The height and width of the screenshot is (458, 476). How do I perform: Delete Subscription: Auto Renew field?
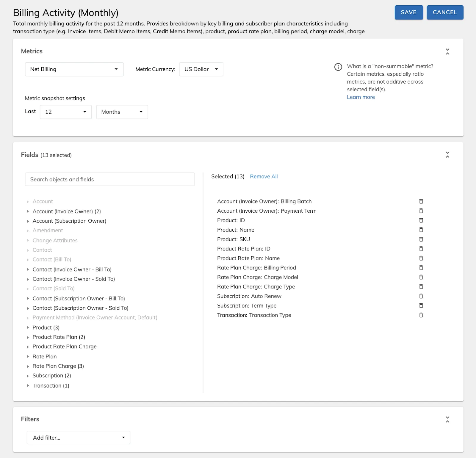pyautogui.click(x=421, y=296)
